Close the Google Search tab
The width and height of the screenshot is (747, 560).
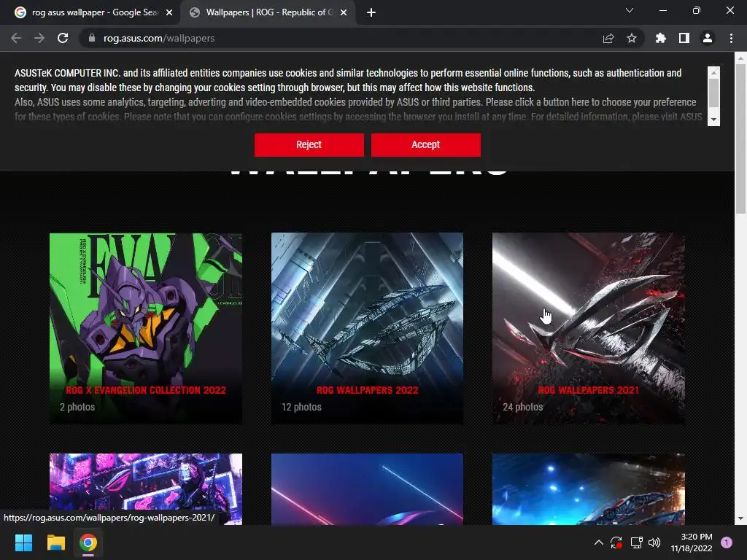tap(169, 13)
